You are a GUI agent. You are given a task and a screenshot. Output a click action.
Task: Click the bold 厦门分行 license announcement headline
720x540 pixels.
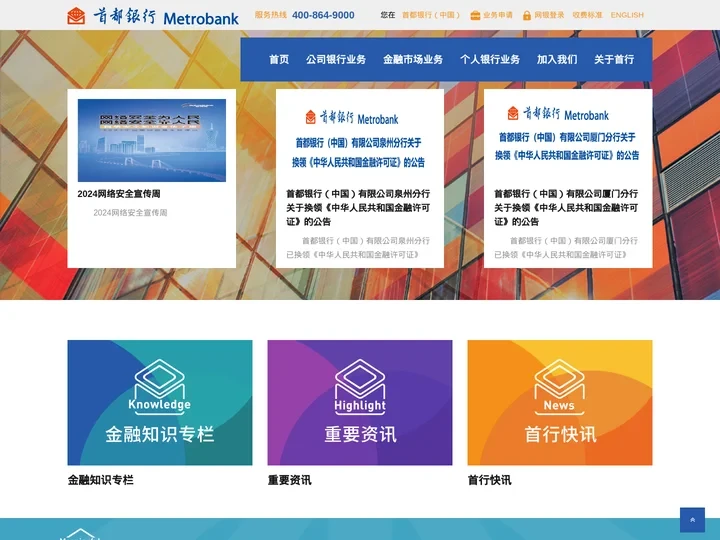tap(566, 208)
